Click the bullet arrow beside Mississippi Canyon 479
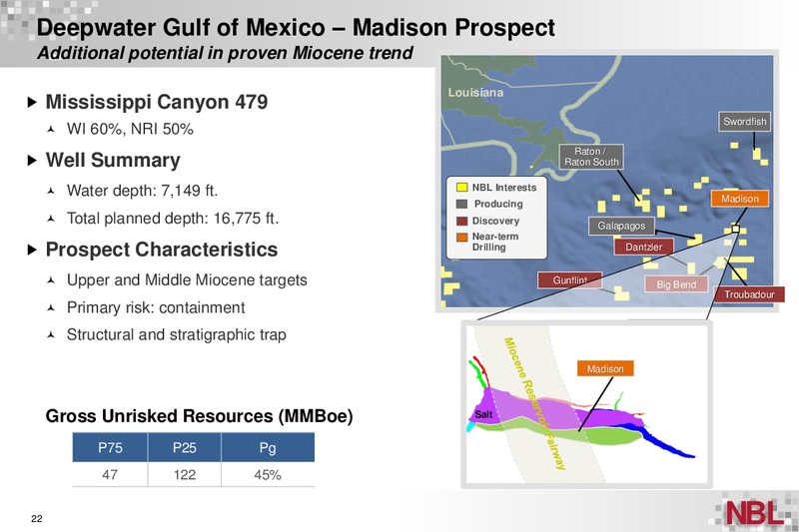This screenshot has height=532, width=799. (x=32, y=102)
